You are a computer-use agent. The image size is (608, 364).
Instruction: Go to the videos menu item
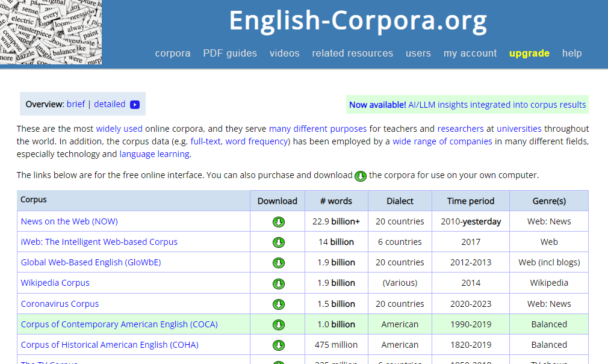[x=285, y=53]
